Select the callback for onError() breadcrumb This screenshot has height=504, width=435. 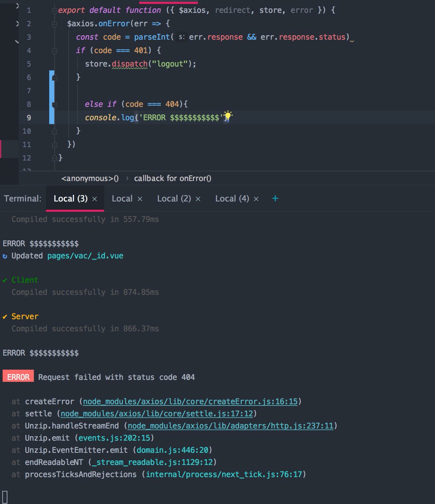(173, 178)
